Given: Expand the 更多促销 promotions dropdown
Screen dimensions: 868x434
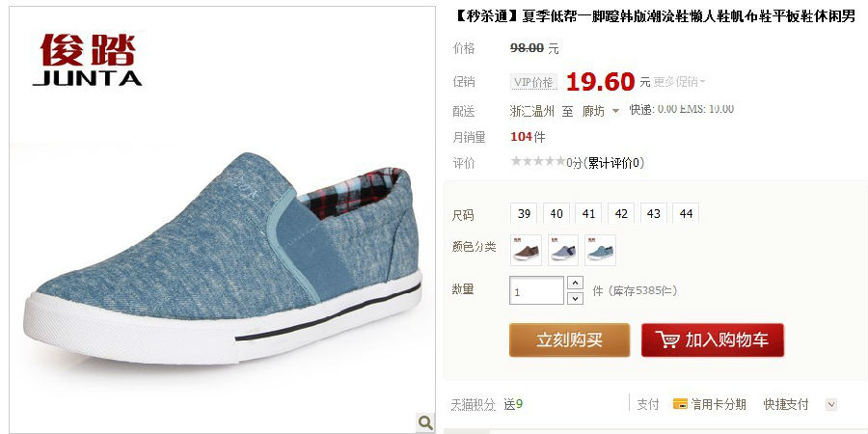Looking at the screenshot, I should (x=679, y=82).
